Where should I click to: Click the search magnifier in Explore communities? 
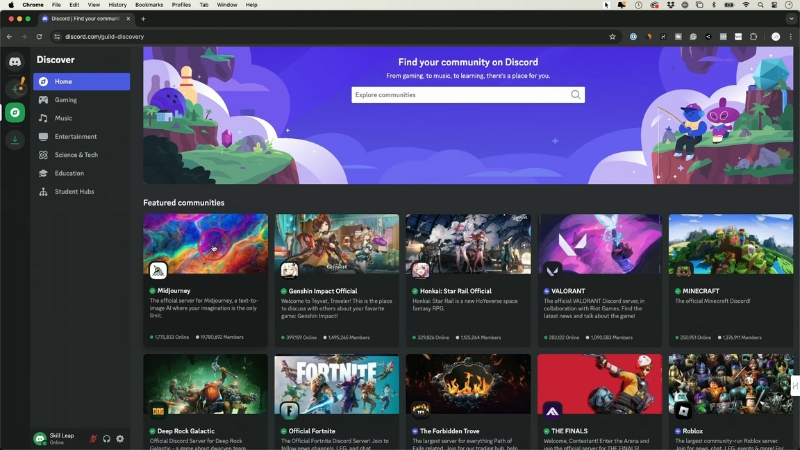click(x=575, y=95)
